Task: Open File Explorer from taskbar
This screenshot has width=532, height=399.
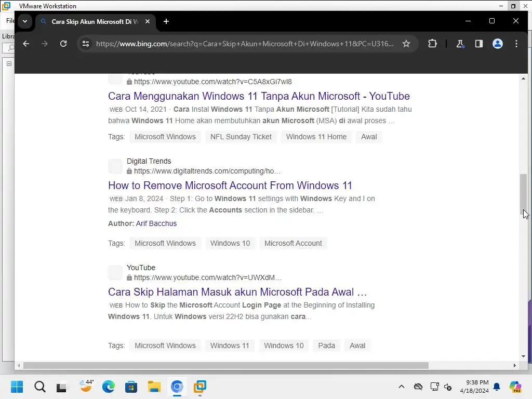Action: click(154, 387)
